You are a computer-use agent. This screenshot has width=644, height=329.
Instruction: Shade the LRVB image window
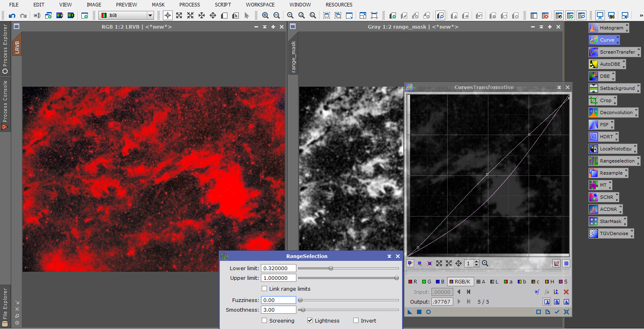[265, 27]
